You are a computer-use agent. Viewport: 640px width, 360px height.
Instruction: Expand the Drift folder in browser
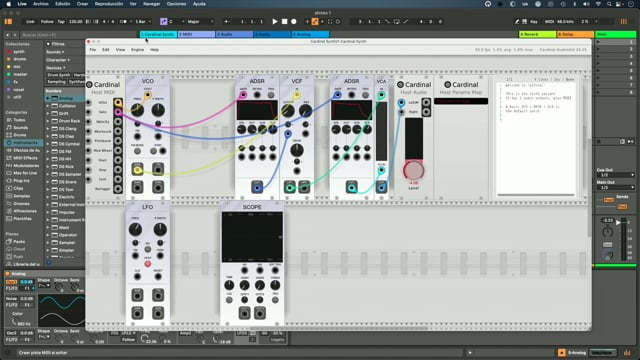point(48,113)
